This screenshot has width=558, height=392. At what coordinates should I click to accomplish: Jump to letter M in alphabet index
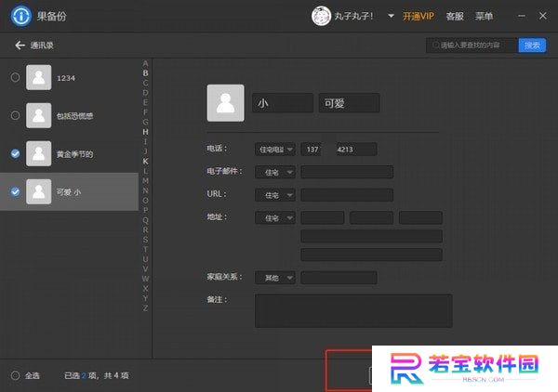coord(145,181)
